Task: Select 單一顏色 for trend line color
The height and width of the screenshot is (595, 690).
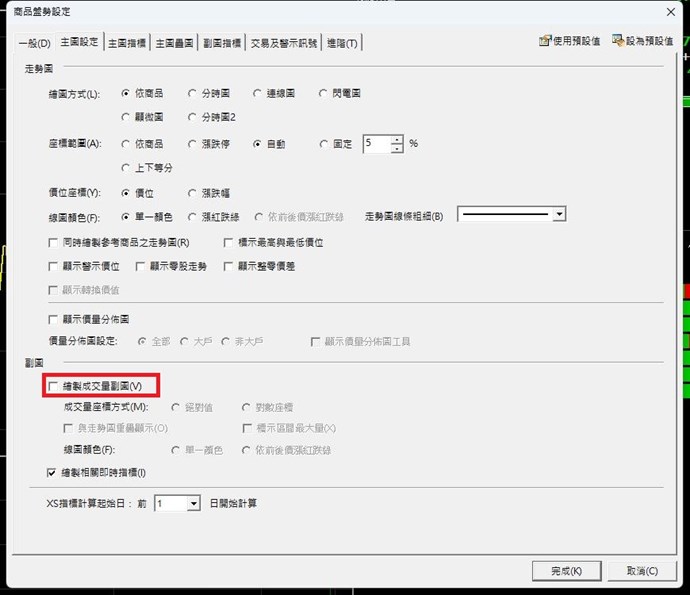Action: [x=126, y=217]
